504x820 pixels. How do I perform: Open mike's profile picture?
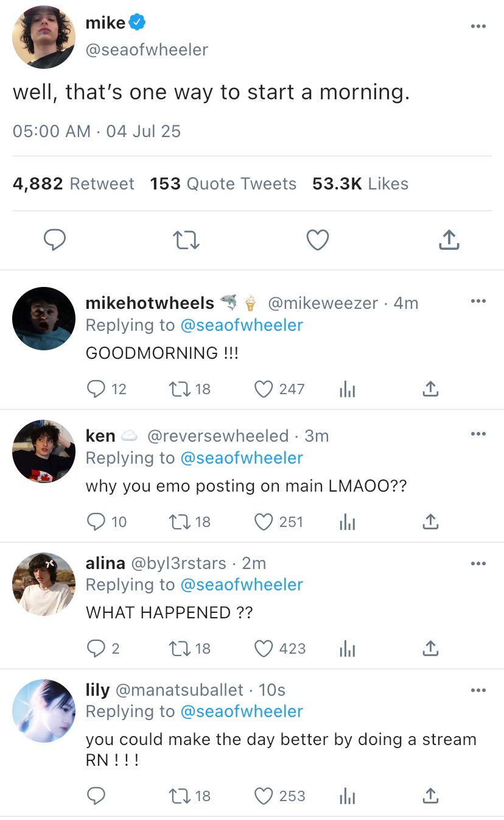tap(44, 37)
